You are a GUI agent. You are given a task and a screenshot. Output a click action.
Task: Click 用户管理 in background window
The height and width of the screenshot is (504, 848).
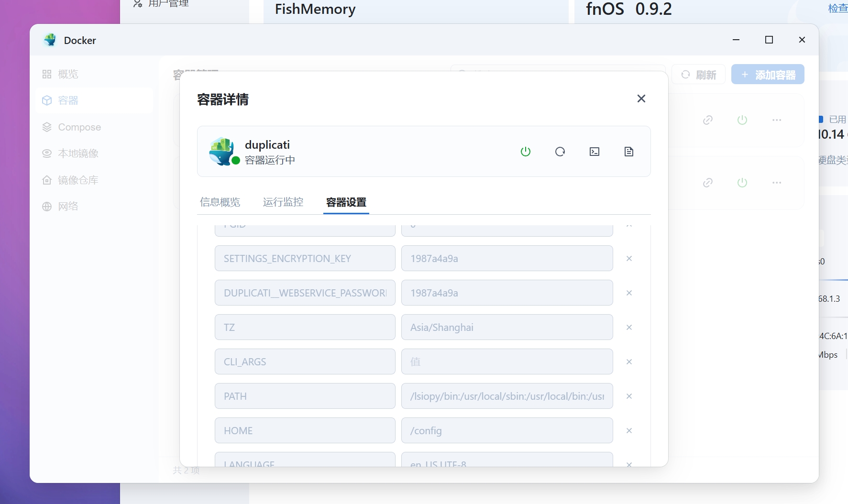click(161, 4)
